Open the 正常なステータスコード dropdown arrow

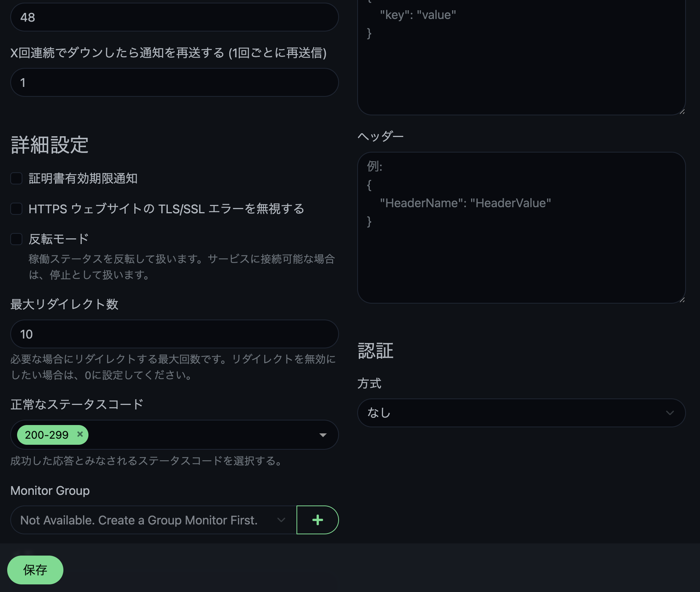click(323, 435)
